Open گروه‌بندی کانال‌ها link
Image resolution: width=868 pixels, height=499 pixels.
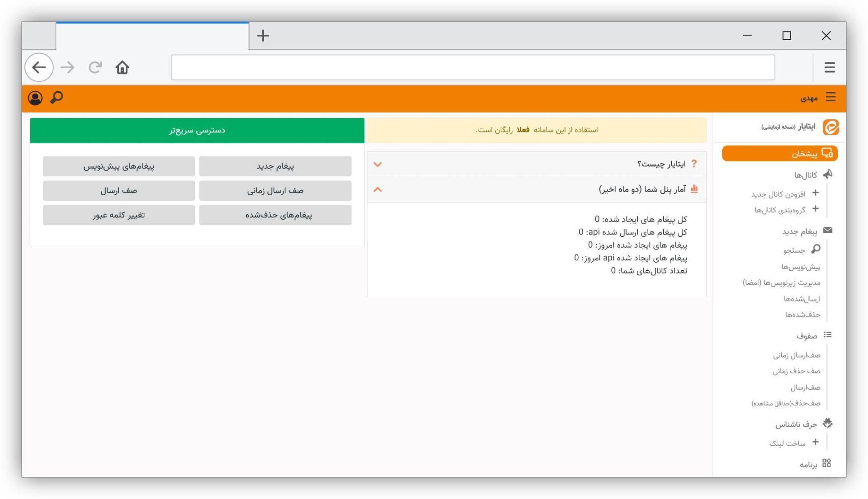(780, 210)
